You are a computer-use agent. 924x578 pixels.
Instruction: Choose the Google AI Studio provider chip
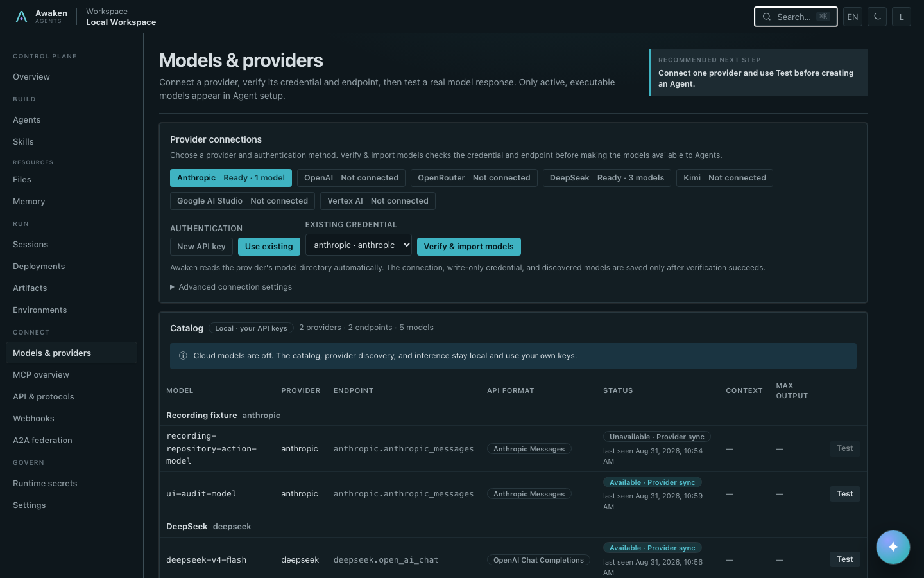(x=243, y=201)
